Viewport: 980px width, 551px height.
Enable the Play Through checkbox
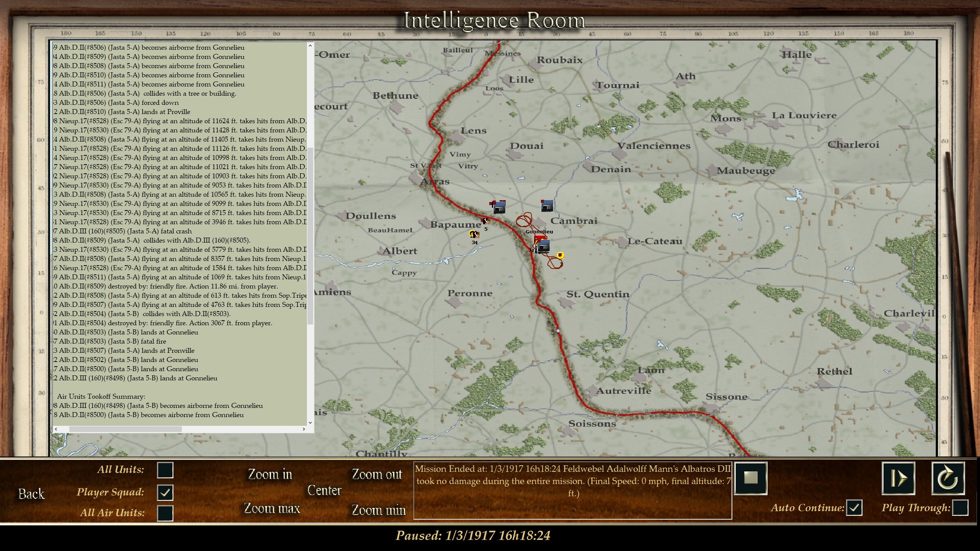coord(960,508)
